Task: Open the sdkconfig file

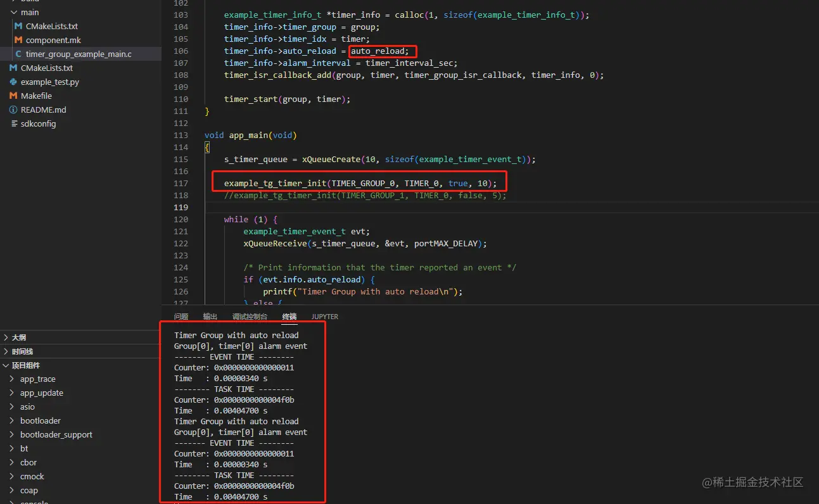Action: (x=38, y=124)
